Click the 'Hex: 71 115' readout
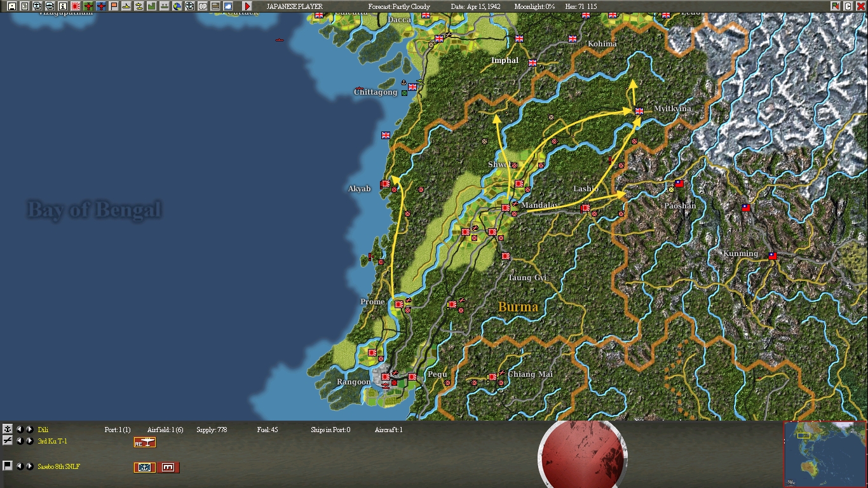868x488 pixels. [581, 6]
